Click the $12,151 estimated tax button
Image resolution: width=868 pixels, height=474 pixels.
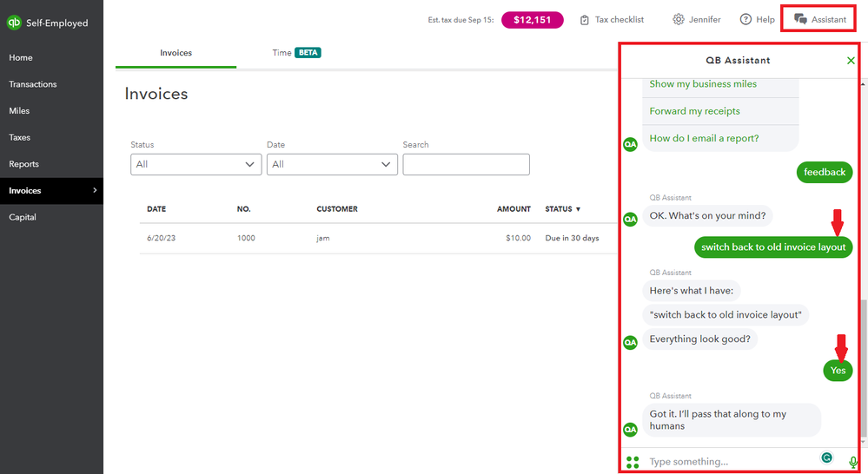click(x=533, y=20)
